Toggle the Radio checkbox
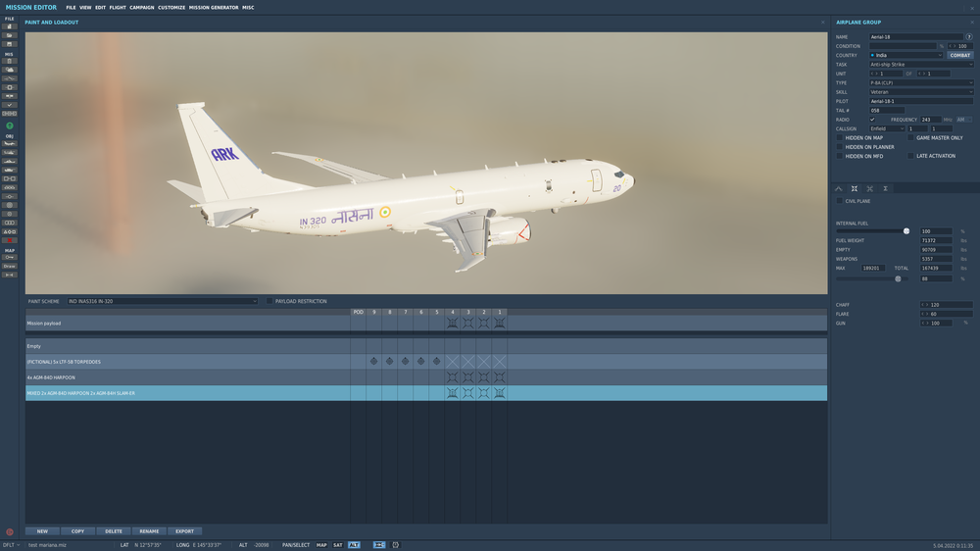This screenshot has height=551, width=980. pos(872,120)
